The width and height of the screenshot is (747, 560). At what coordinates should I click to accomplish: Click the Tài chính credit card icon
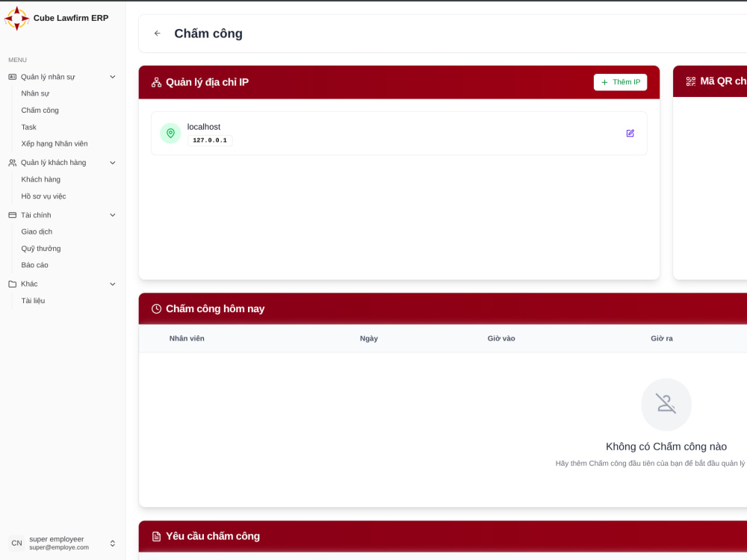tap(13, 215)
